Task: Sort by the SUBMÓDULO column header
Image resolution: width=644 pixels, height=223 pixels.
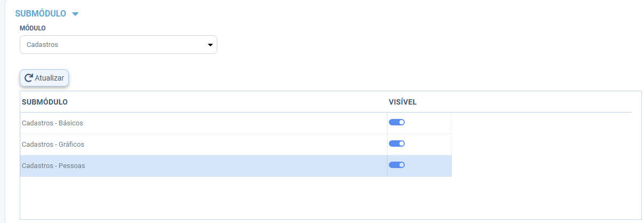Action: click(x=45, y=101)
